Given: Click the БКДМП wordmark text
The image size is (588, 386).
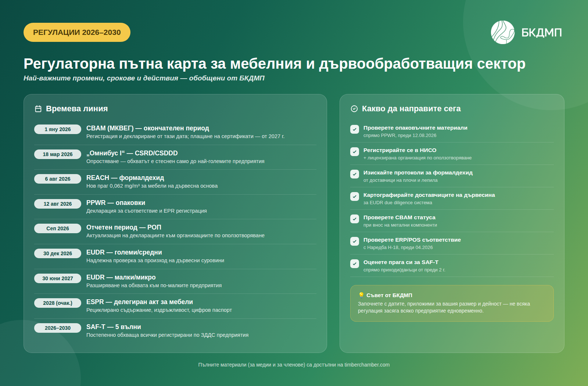Looking at the screenshot, I should (541, 32).
